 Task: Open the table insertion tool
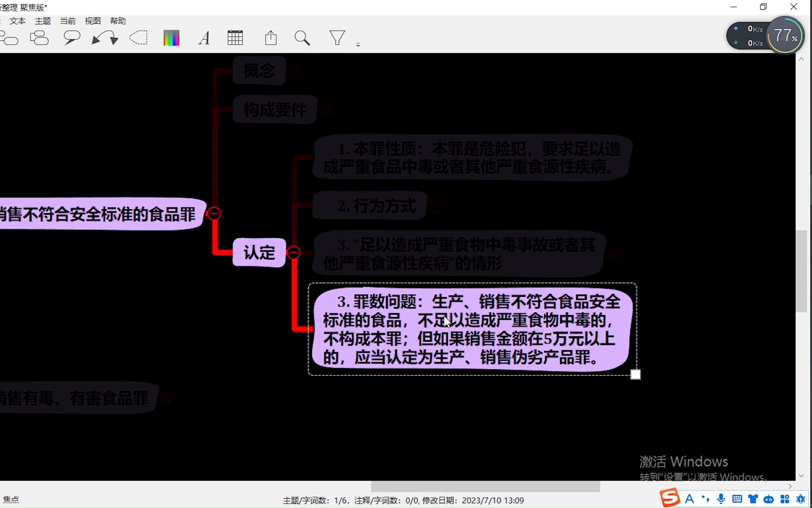pos(235,38)
